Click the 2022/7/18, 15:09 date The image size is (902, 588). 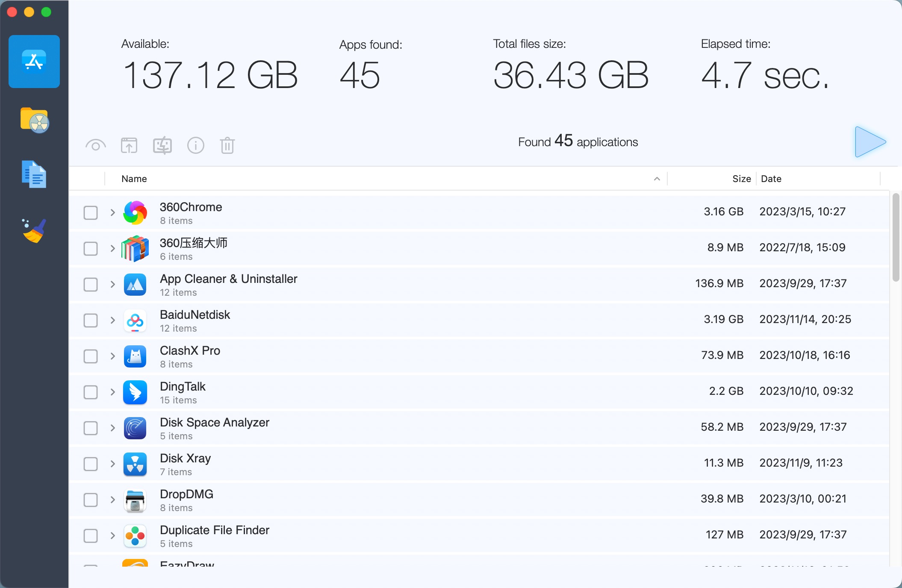(802, 247)
